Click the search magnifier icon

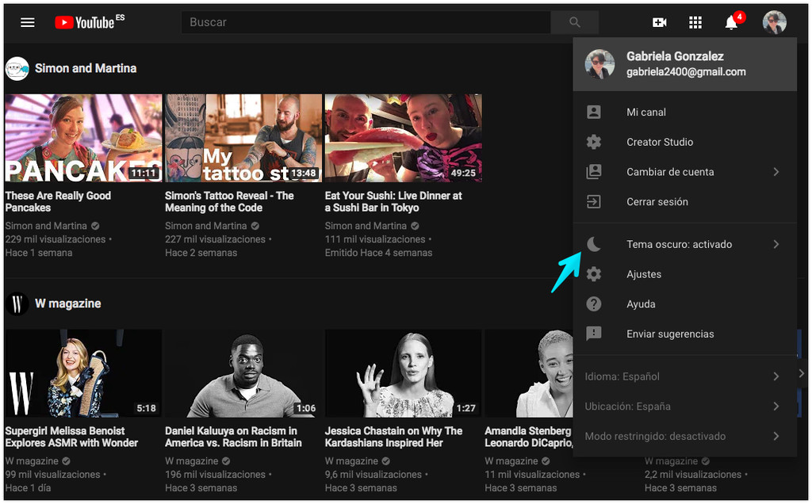pos(574,21)
